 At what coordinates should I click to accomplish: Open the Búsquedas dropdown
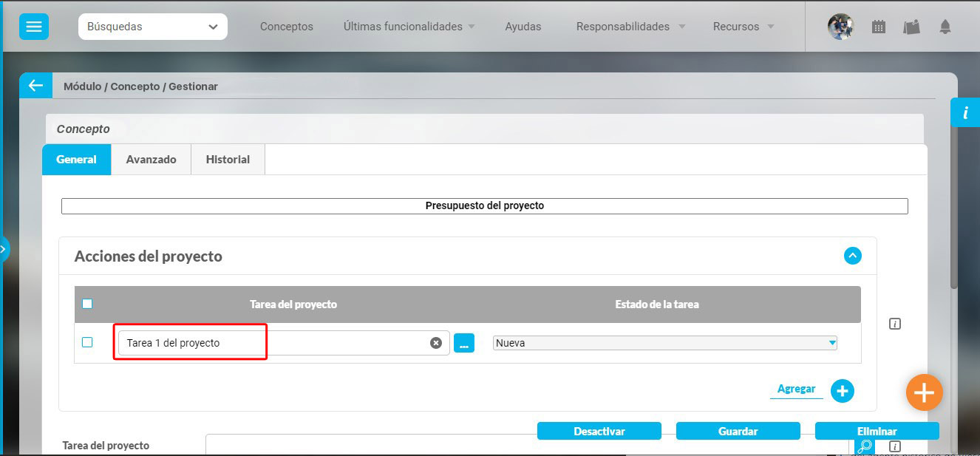[152, 27]
